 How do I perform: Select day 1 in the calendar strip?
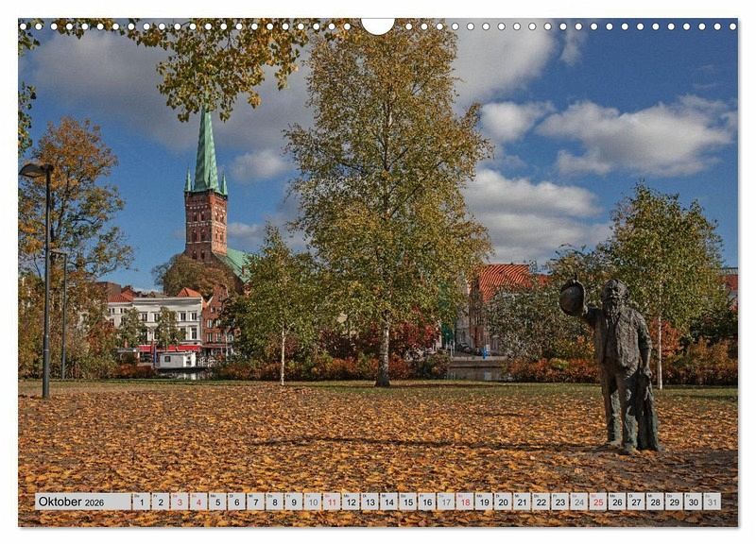coord(141,502)
